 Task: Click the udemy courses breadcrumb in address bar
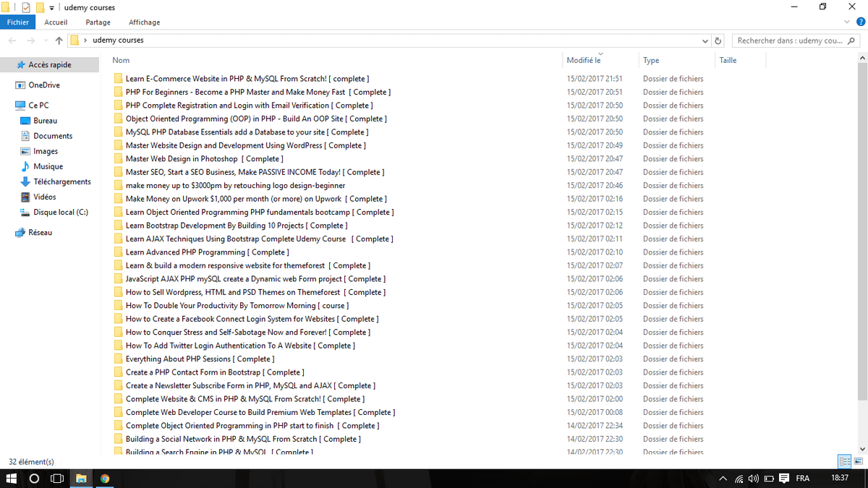[x=118, y=40]
